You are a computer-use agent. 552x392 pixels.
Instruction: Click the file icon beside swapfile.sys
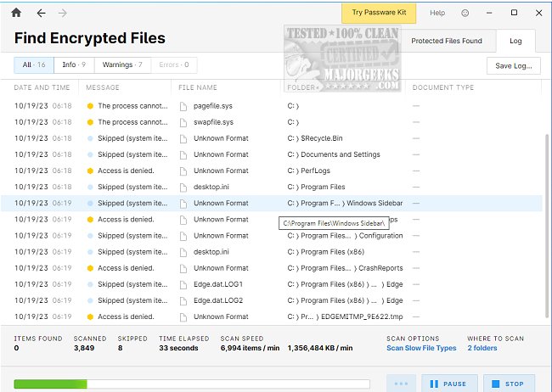point(183,122)
